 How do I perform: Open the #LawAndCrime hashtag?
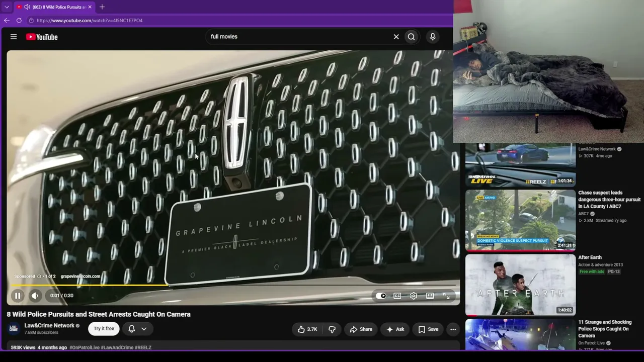click(117, 347)
